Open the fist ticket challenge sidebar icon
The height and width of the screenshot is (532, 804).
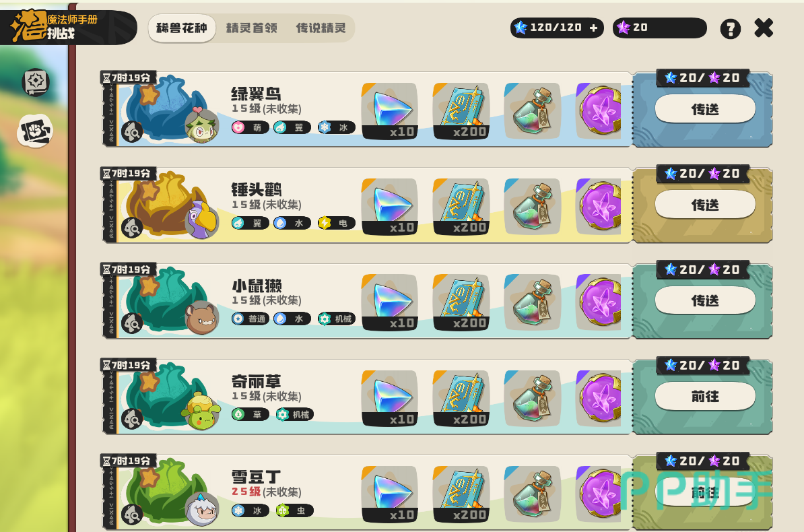point(35,131)
